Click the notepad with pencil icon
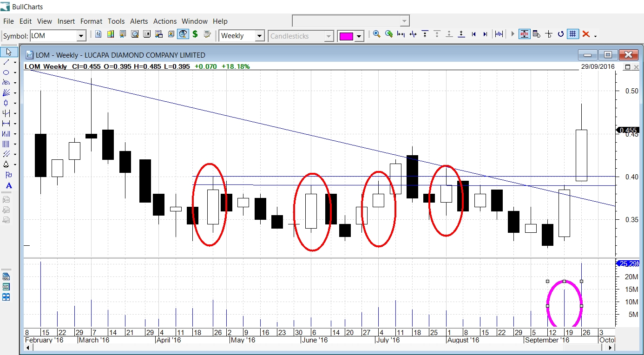 point(207,34)
